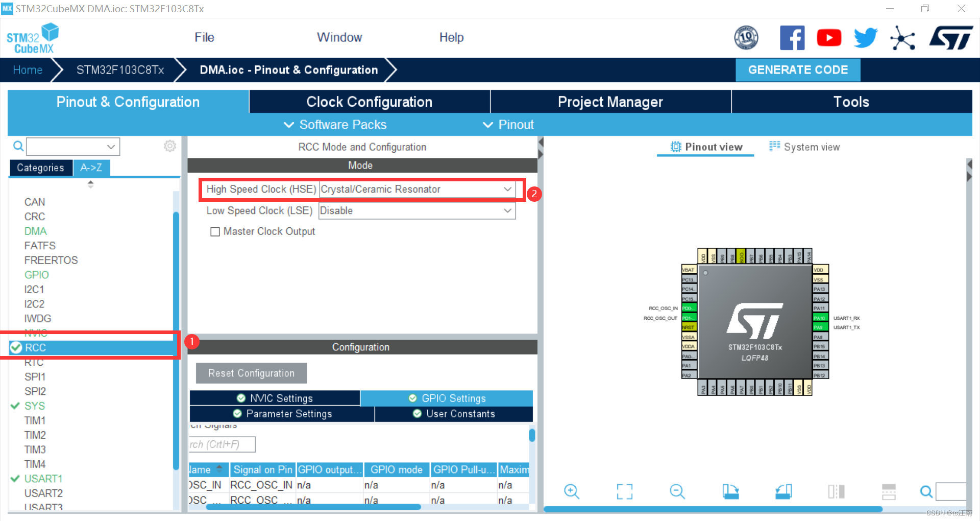
Task: Click the GENERATE CODE button
Action: click(x=798, y=70)
